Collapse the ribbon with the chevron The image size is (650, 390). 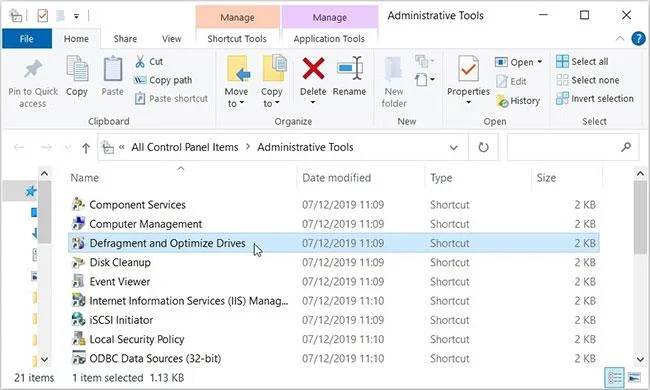pos(620,39)
